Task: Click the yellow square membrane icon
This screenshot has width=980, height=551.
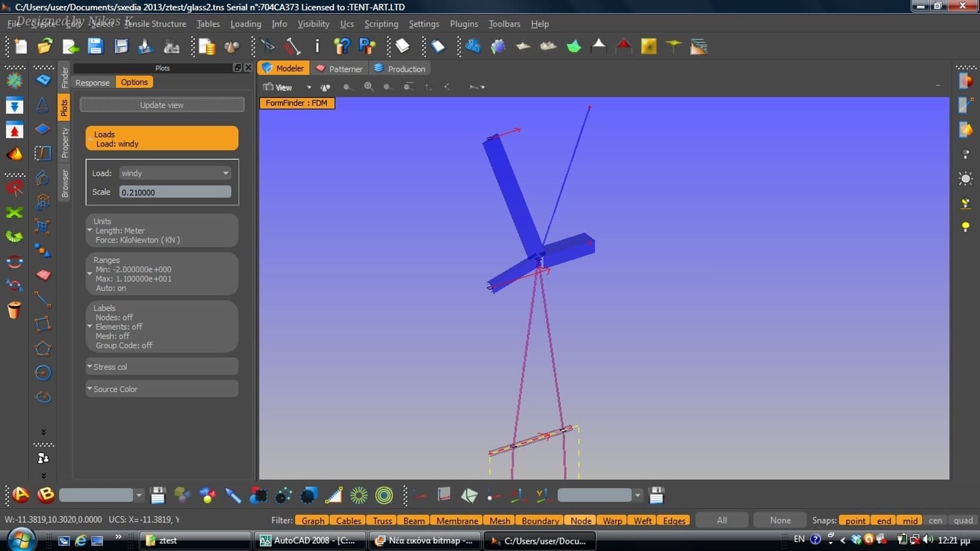Action: 648,47
